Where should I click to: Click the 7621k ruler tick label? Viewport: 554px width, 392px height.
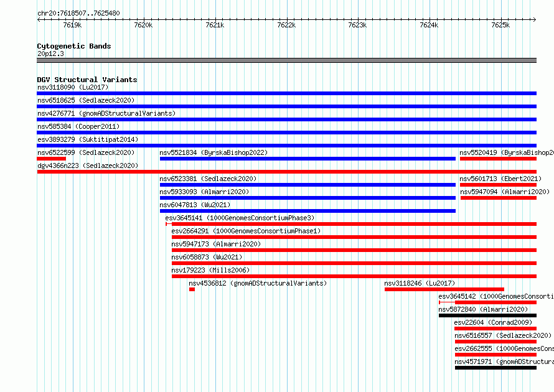tap(215, 25)
